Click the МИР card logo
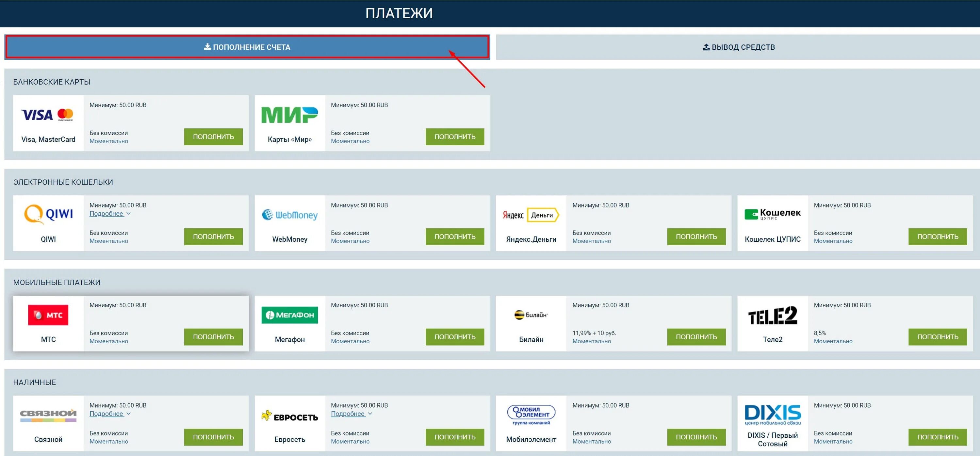Image resolution: width=980 pixels, height=456 pixels. click(289, 115)
